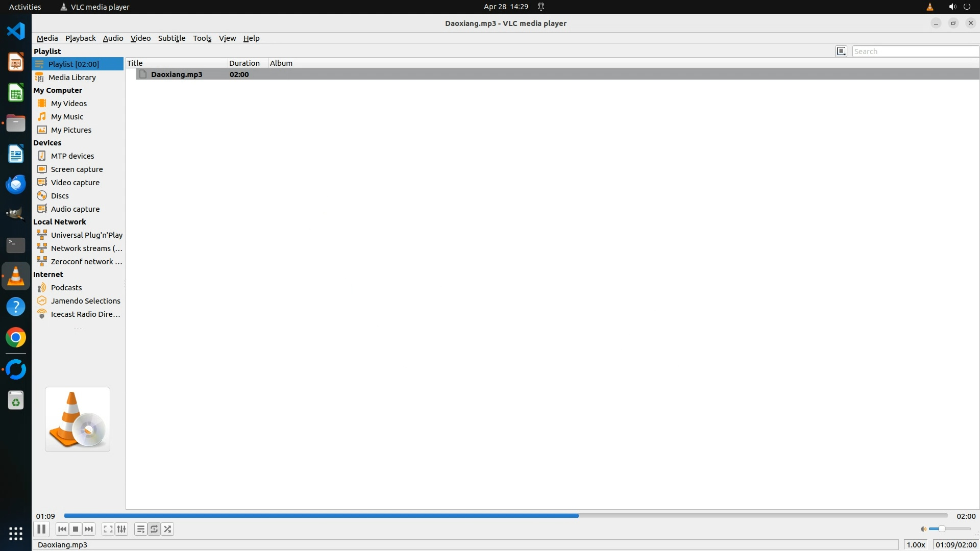980x551 pixels.
Task: Open the Playback menu
Action: tap(80, 38)
